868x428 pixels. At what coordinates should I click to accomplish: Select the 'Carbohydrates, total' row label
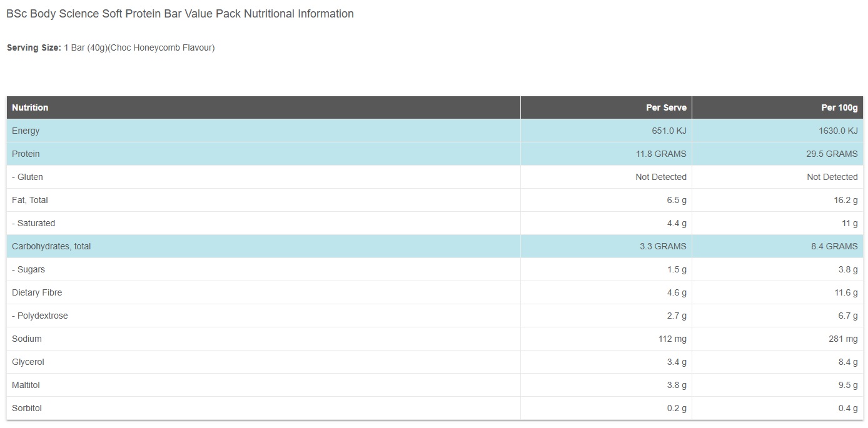(x=51, y=246)
